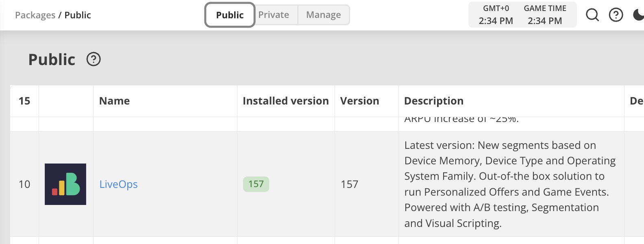Click the Name column header to sort
Image resolution: width=644 pixels, height=244 pixels.
tap(114, 101)
